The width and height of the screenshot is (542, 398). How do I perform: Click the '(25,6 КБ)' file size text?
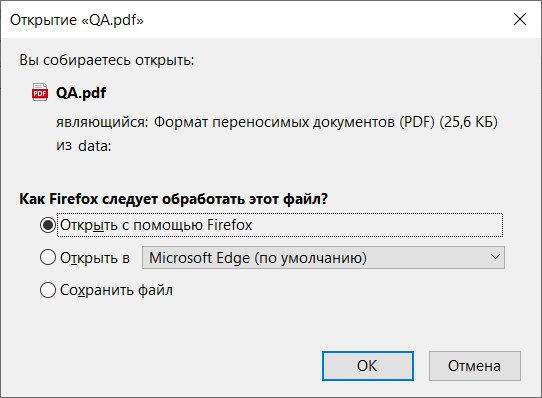[x=468, y=122]
